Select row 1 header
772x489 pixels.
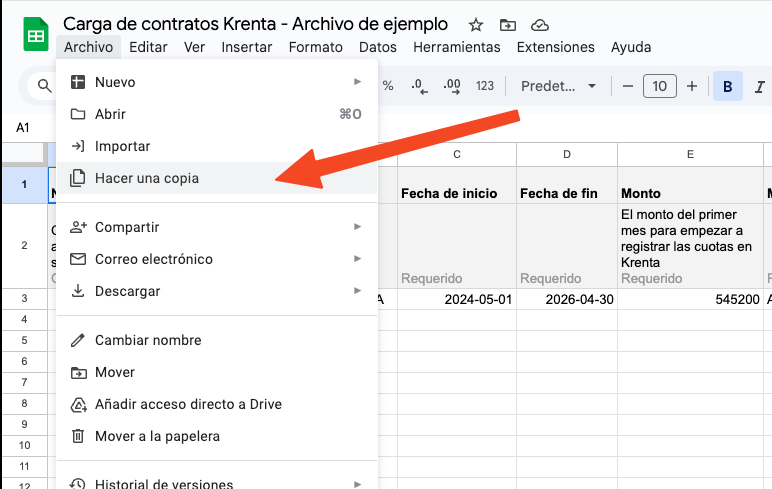coord(24,185)
